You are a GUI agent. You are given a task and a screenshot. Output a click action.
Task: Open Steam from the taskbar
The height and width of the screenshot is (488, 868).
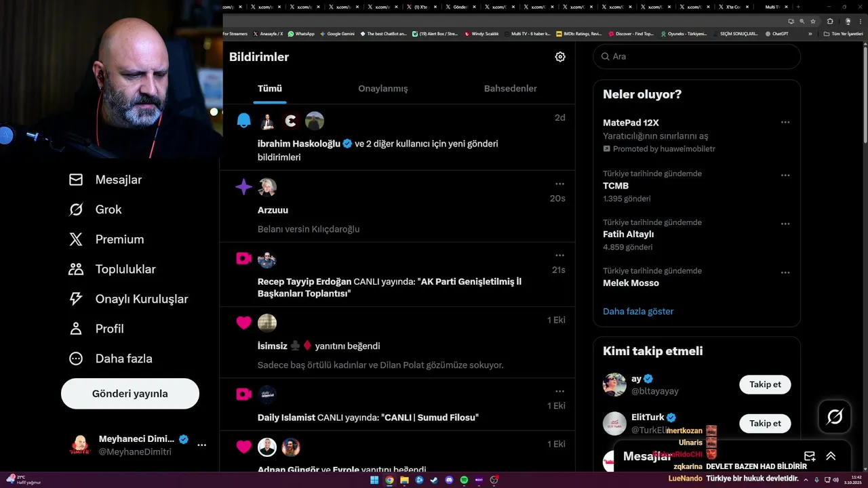(434, 480)
